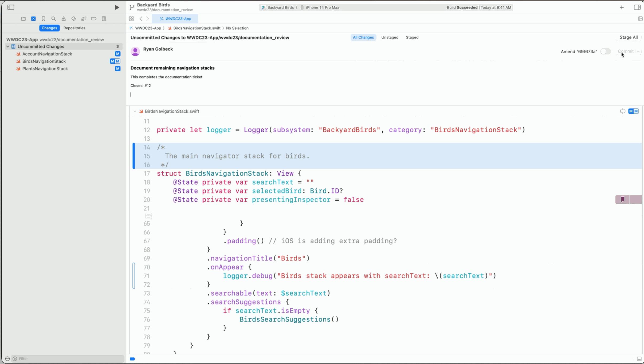Image resolution: width=644 pixels, height=364 pixels.
Task: Click the forward navigation arrow
Action: click(148, 19)
